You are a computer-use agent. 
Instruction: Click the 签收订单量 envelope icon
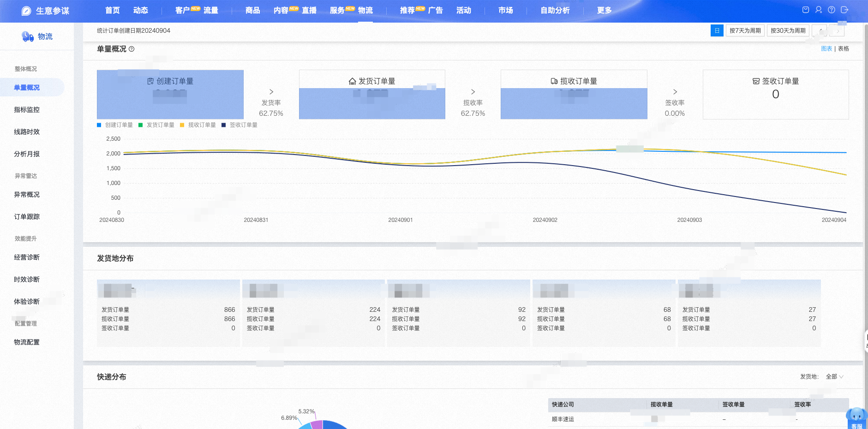[756, 81]
